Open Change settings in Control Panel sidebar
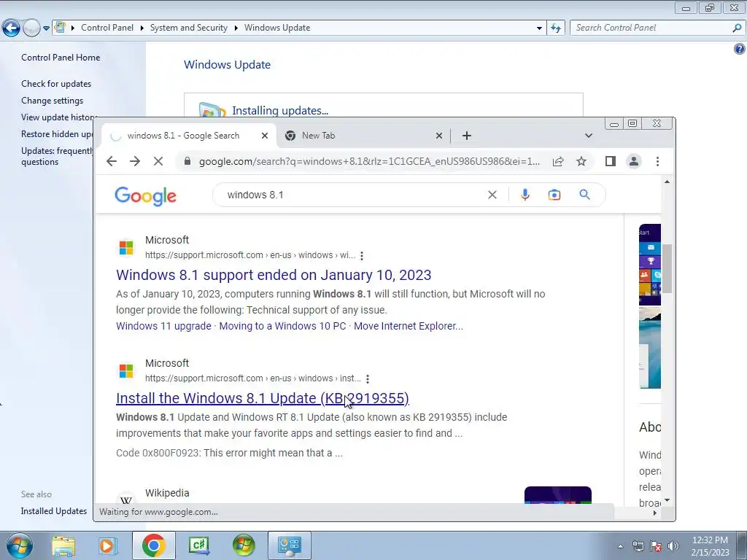Screen dimensions: 747x560 52,101
